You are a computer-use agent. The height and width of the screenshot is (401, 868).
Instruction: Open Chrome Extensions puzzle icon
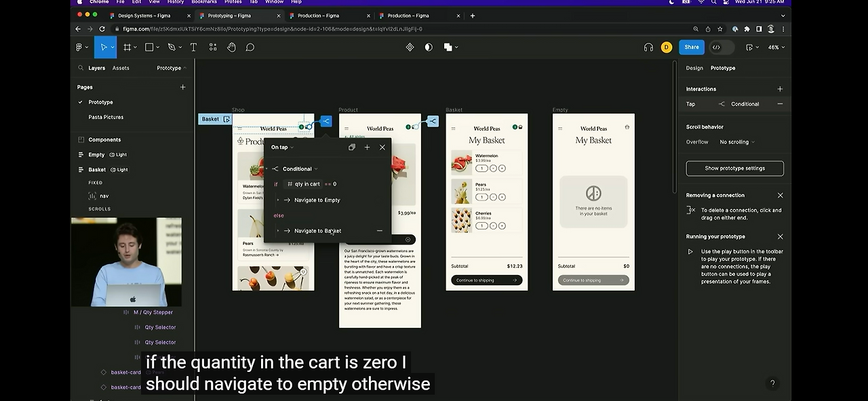pyautogui.click(x=747, y=29)
